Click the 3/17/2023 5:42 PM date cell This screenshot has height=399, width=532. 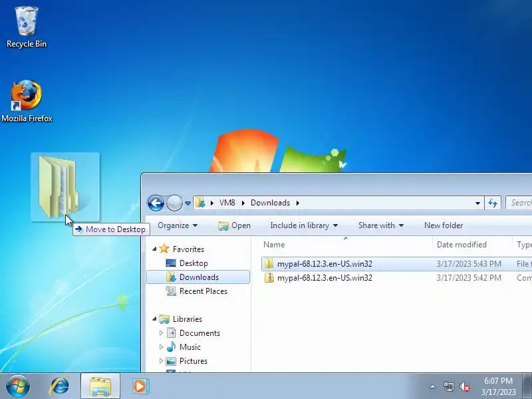click(469, 277)
